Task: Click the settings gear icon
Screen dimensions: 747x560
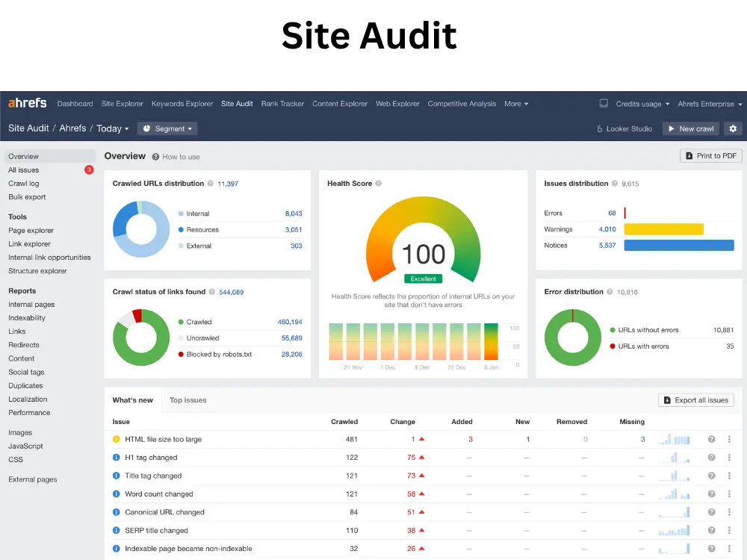Action: coord(733,128)
